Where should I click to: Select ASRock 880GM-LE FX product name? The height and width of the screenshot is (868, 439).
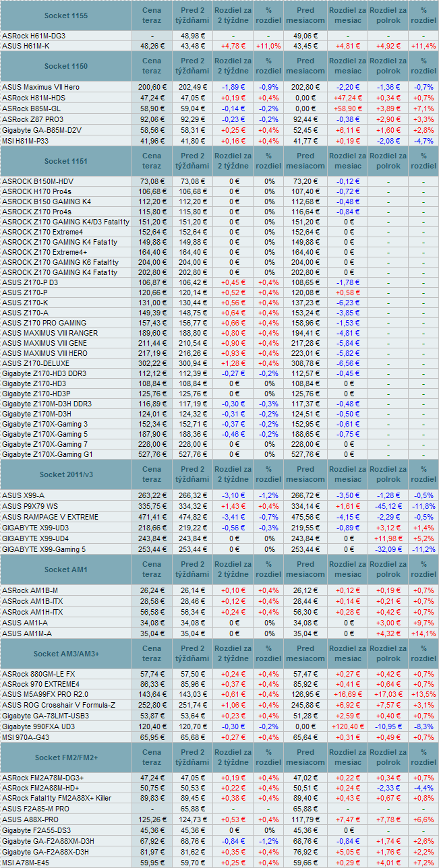click(38, 674)
